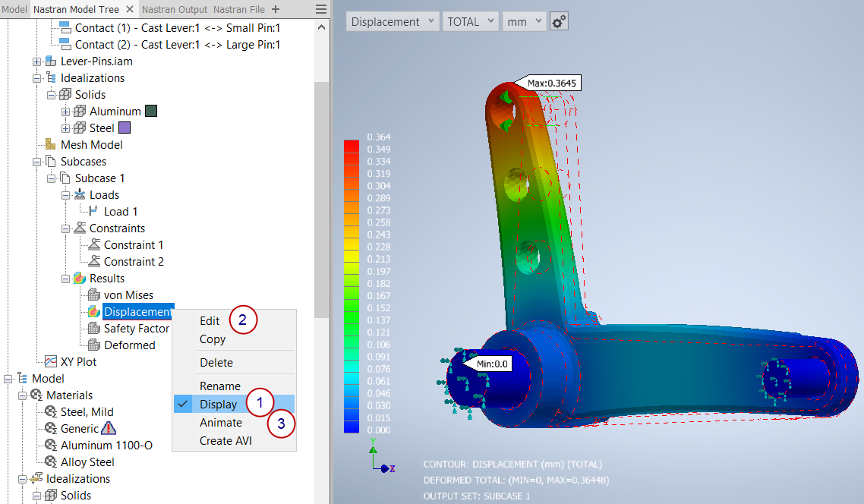Viewport: 864px width, 504px height.
Task: Click the Steel, Mild material icon
Action: [51, 411]
